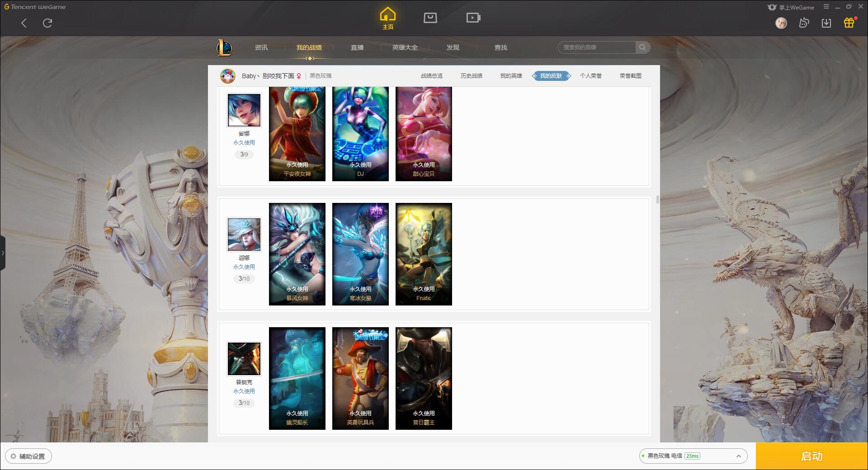The height and width of the screenshot is (470, 868).
Task: Click the search my heroes input
Action: (x=597, y=47)
